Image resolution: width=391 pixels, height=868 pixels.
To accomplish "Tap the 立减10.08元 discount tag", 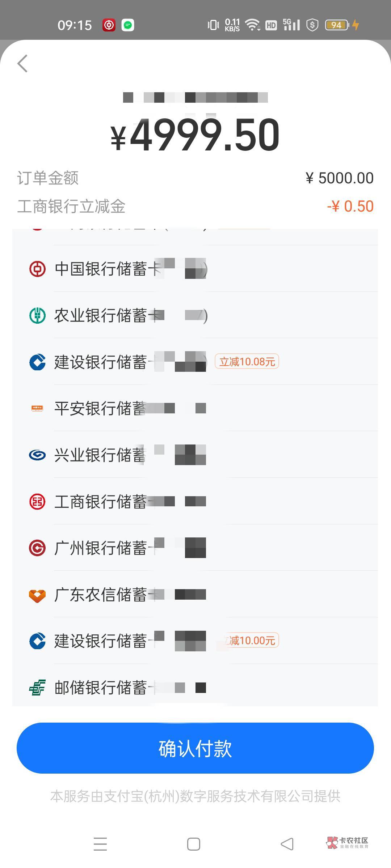I will [x=247, y=362].
